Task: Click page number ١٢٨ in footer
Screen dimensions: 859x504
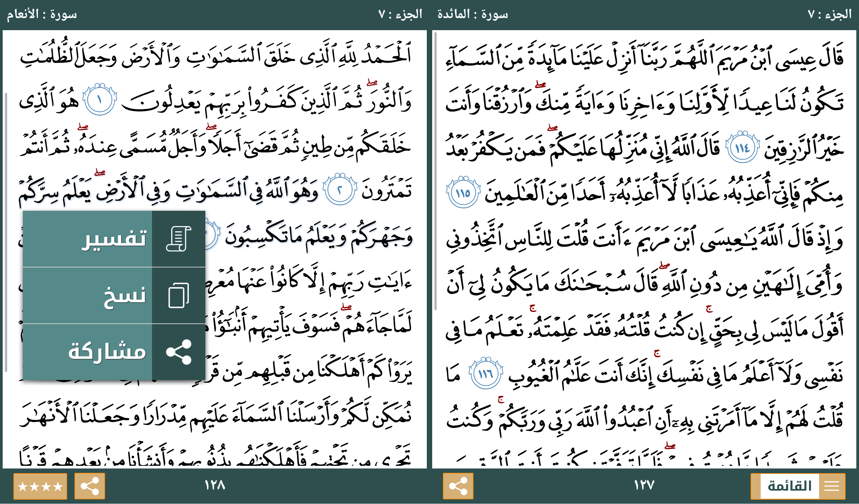Action: (x=215, y=485)
